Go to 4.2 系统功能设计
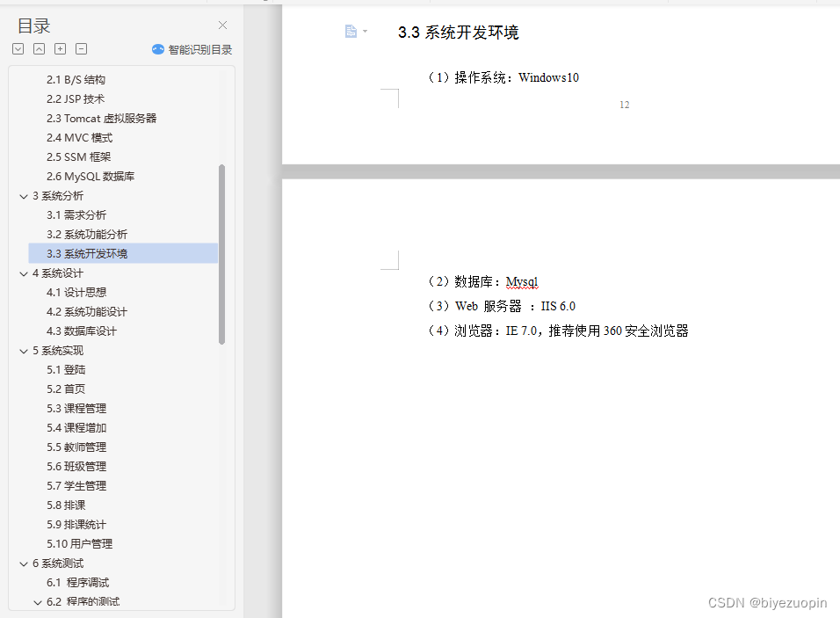This screenshot has width=840, height=618. [x=87, y=312]
